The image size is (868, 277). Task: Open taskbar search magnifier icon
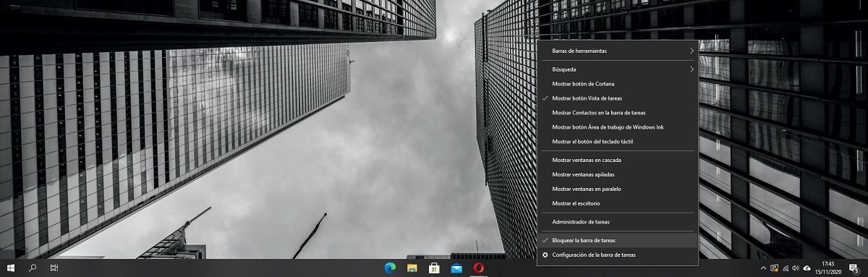click(33, 268)
